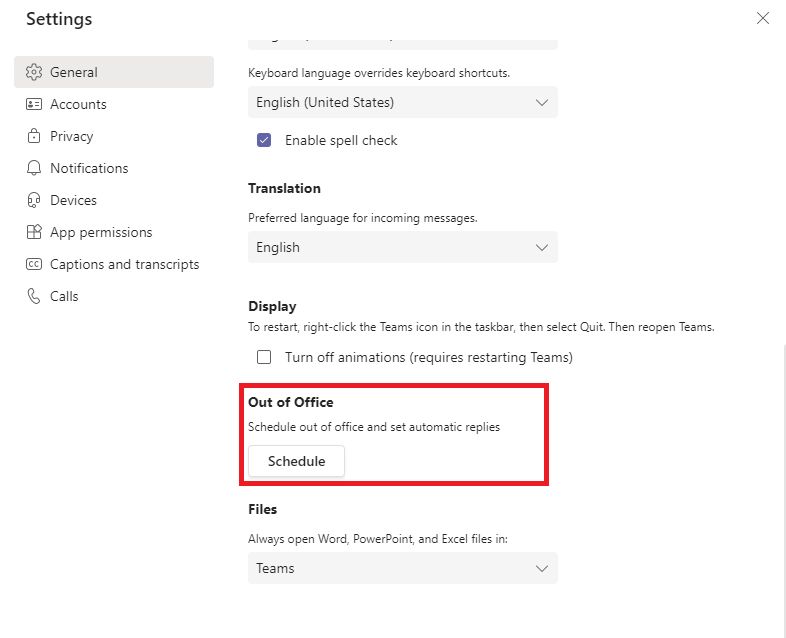
Task: Click 'Preferred language for incoming messages.' text
Action: 362,218
